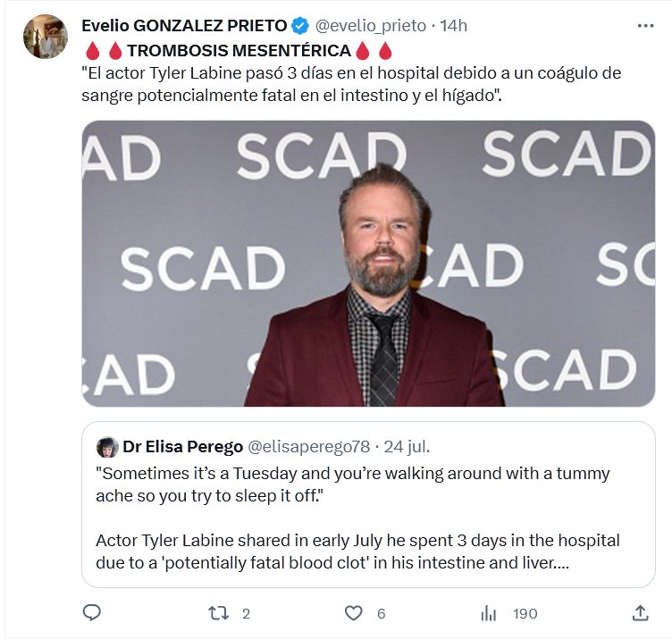
Task: Click the @elisaperego78 handle
Action: pyautogui.click(x=308, y=447)
